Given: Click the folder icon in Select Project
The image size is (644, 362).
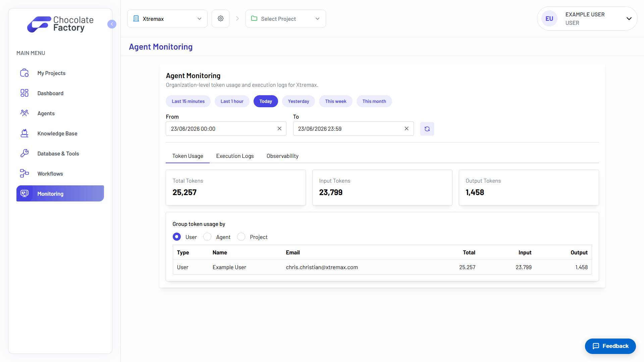Looking at the screenshot, I should (x=254, y=18).
